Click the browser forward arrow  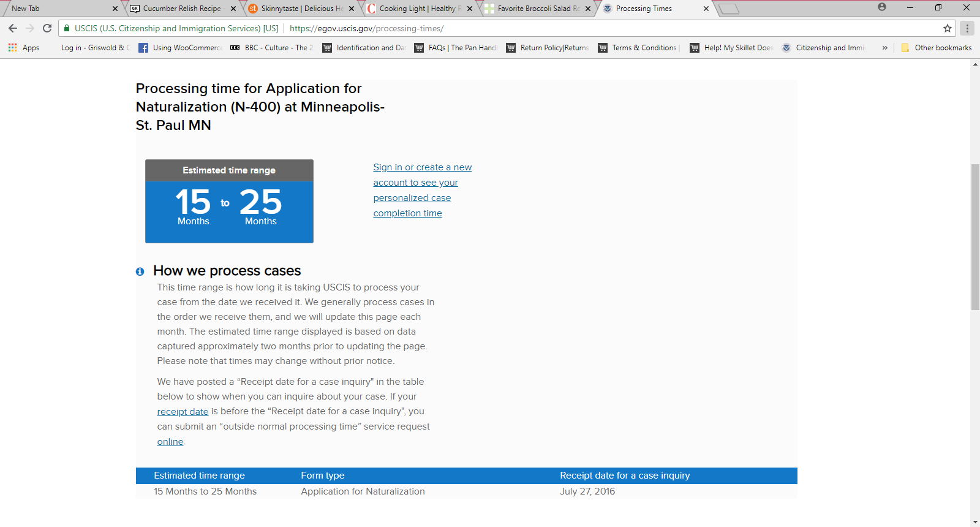coord(30,28)
